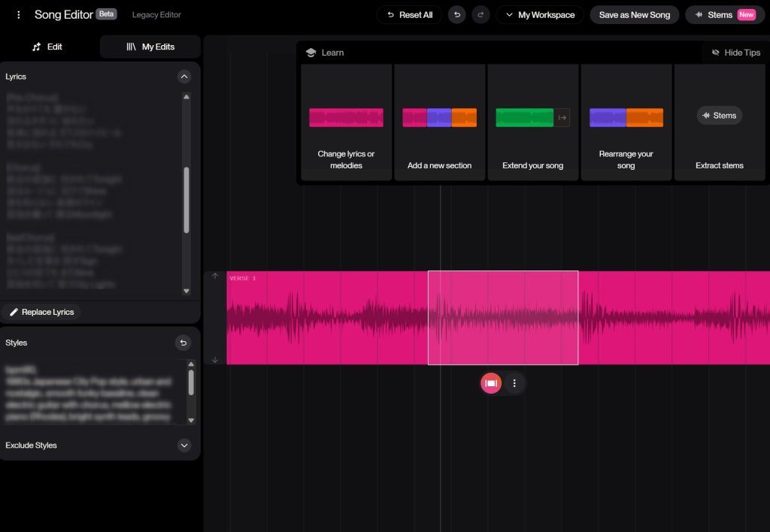Image resolution: width=770 pixels, height=532 pixels.
Task: Click the redo arrow icon
Action: click(481, 15)
